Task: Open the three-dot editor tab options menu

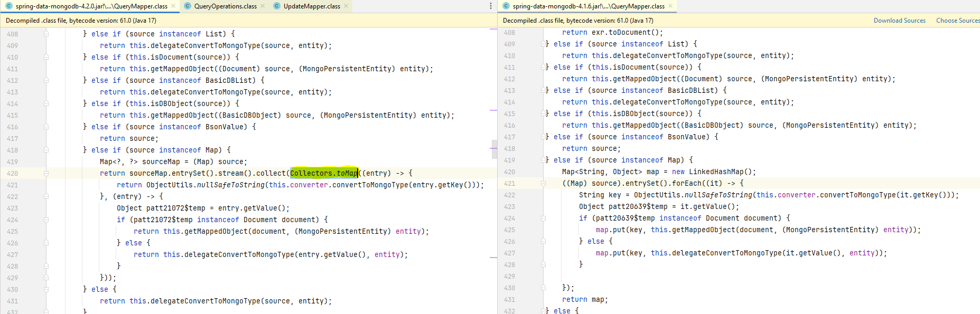Action: pyautogui.click(x=491, y=6)
